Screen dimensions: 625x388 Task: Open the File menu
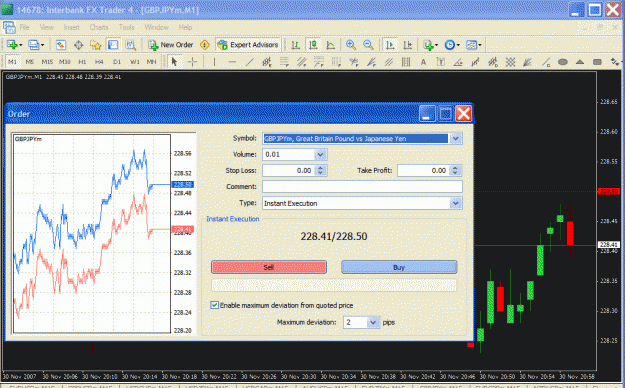(24, 27)
